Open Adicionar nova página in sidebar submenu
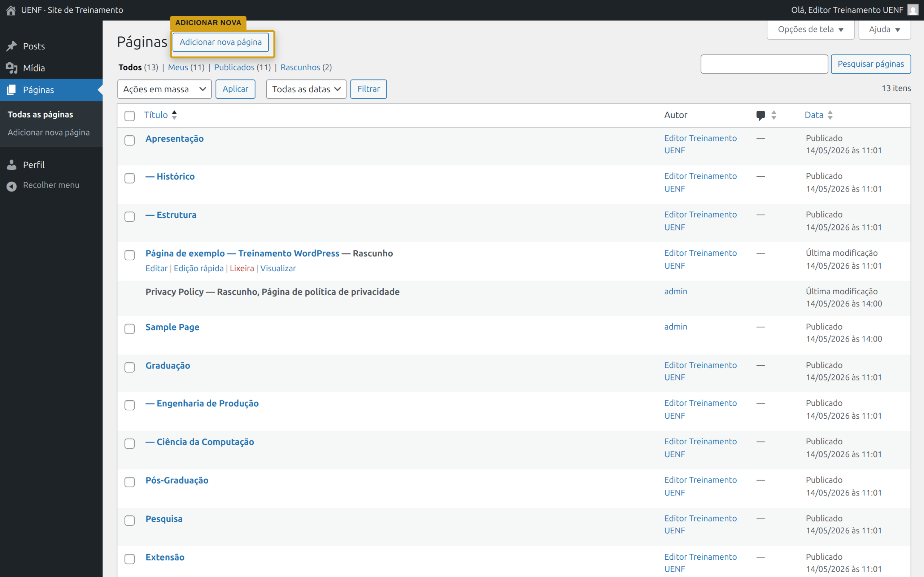This screenshot has width=924, height=577. (x=49, y=132)
